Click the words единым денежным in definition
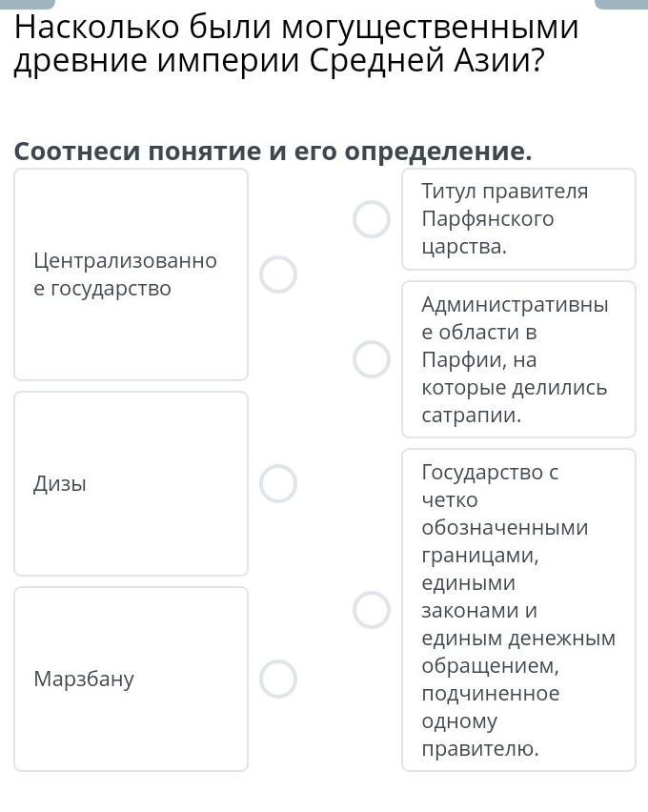This screenshot has width=648, height=812. pos(518,638)
